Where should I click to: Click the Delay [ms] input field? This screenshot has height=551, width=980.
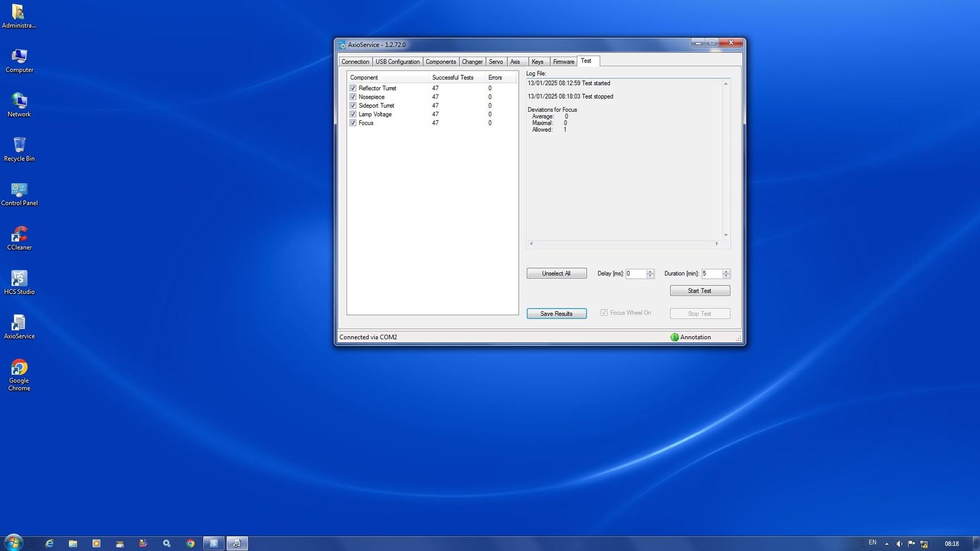tap(635, 274)
